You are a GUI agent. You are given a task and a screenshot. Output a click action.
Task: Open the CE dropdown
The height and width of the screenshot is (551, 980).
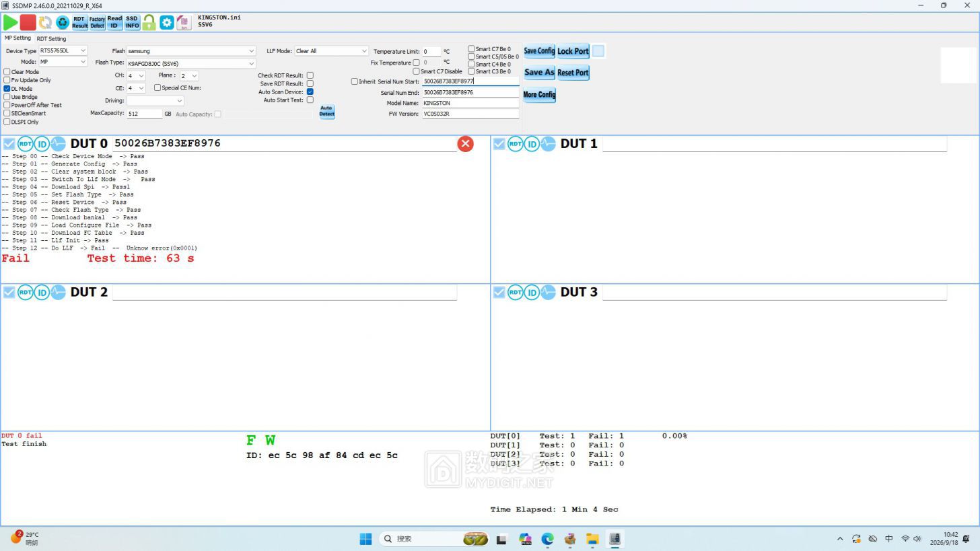[x=136, y=88]
